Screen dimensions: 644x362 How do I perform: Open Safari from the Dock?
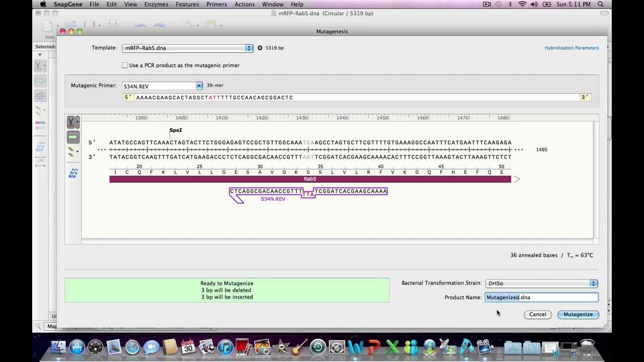[x=132, y=347]
